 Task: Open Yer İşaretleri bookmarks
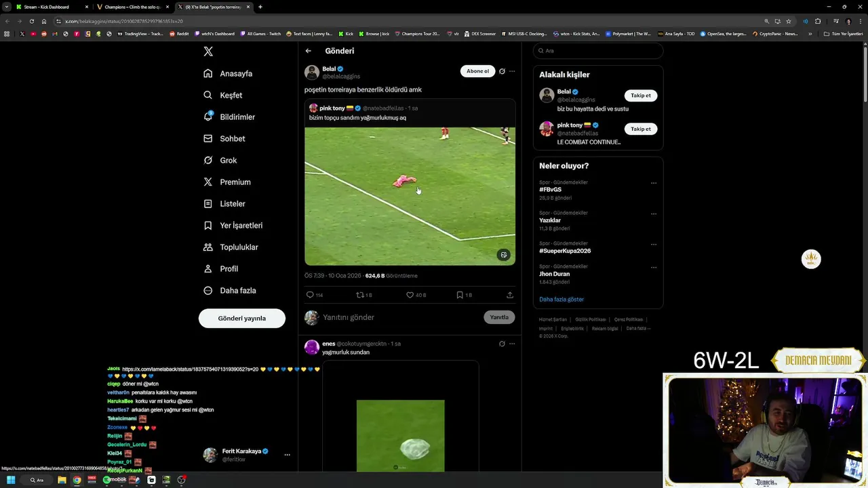click(x=233, y=225)
